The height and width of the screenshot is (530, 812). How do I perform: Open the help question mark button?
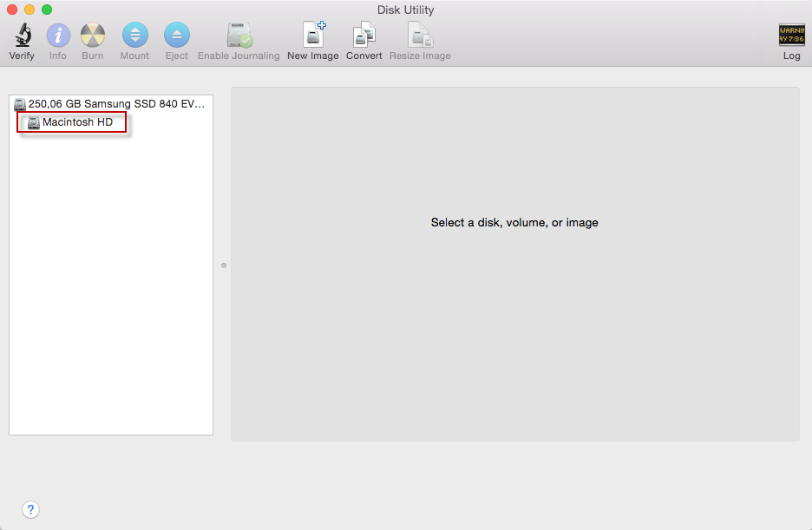pyautogui.click(x=30, y=510)
